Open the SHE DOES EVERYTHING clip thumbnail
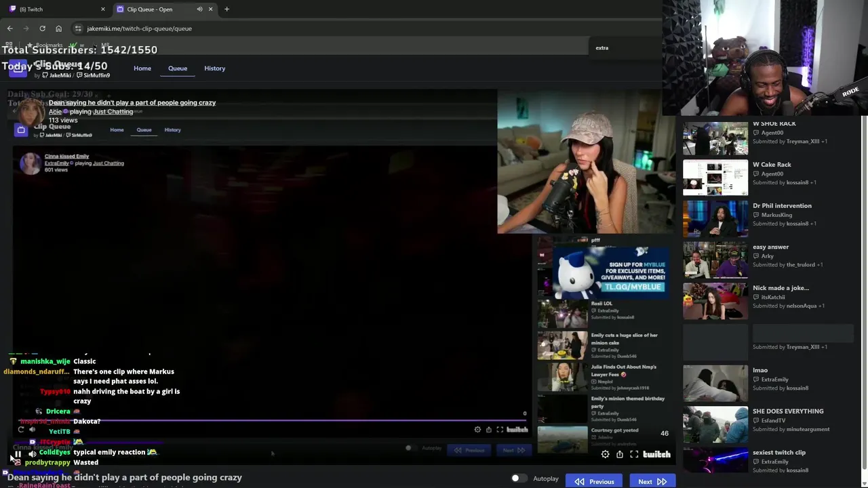 click(x=715, y=424)
